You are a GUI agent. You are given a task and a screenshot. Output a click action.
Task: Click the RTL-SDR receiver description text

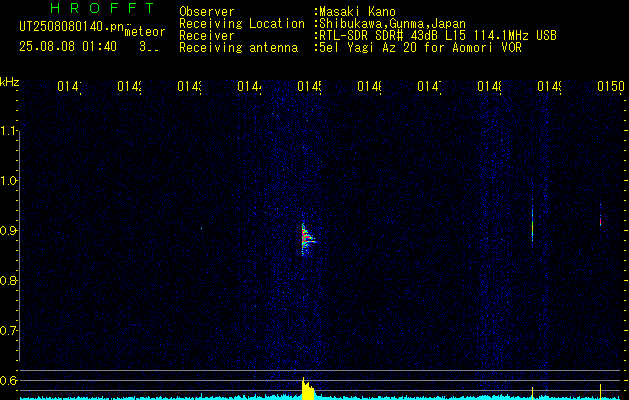(438, 36)
